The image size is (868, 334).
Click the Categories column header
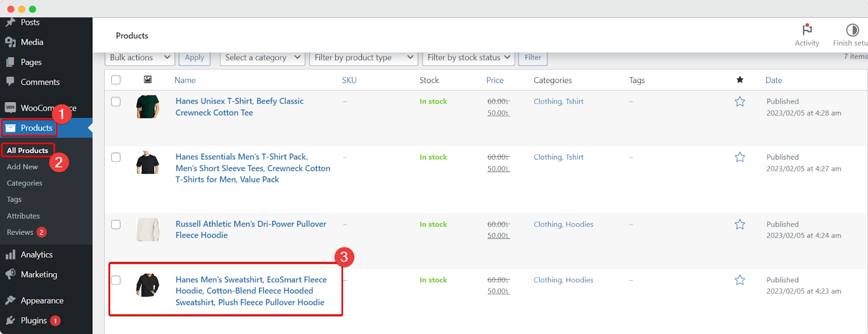coord(553,80)
